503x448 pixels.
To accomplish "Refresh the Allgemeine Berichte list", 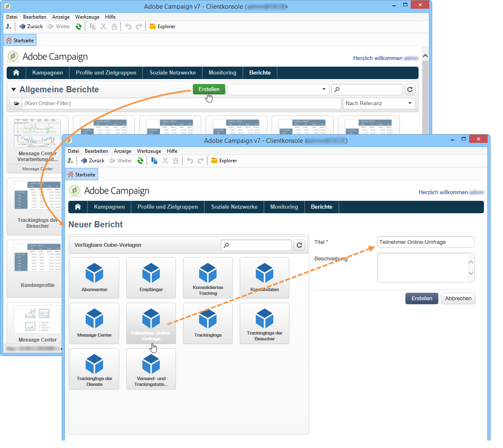I will pyautogui.click(x=410, y=89).
